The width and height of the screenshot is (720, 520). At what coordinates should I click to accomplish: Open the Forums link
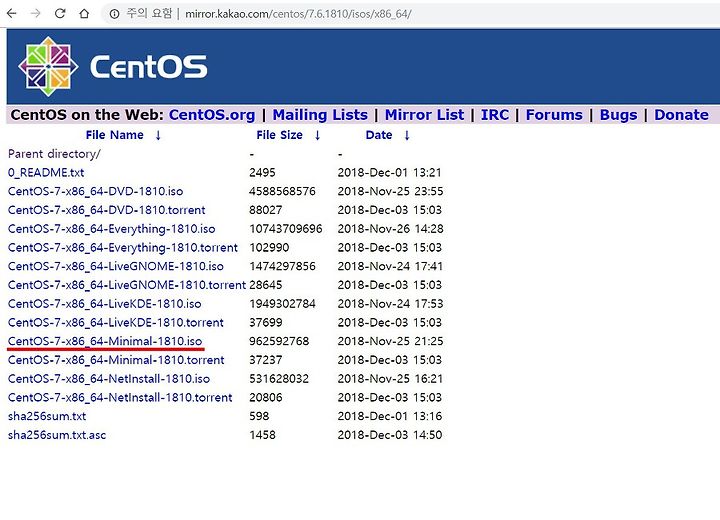pos(554,115)
